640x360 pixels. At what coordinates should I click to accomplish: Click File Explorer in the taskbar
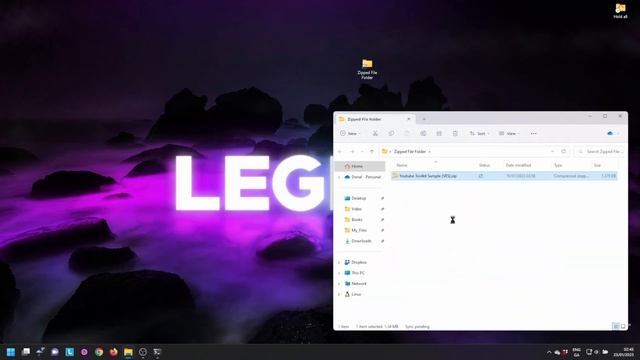(x=128, y=352)
